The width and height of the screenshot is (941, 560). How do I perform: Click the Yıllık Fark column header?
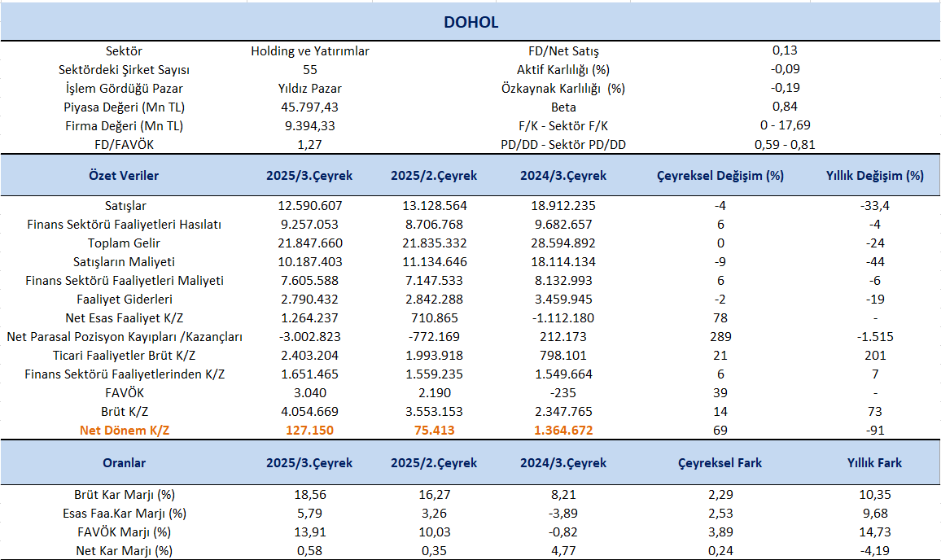point(874,463)
